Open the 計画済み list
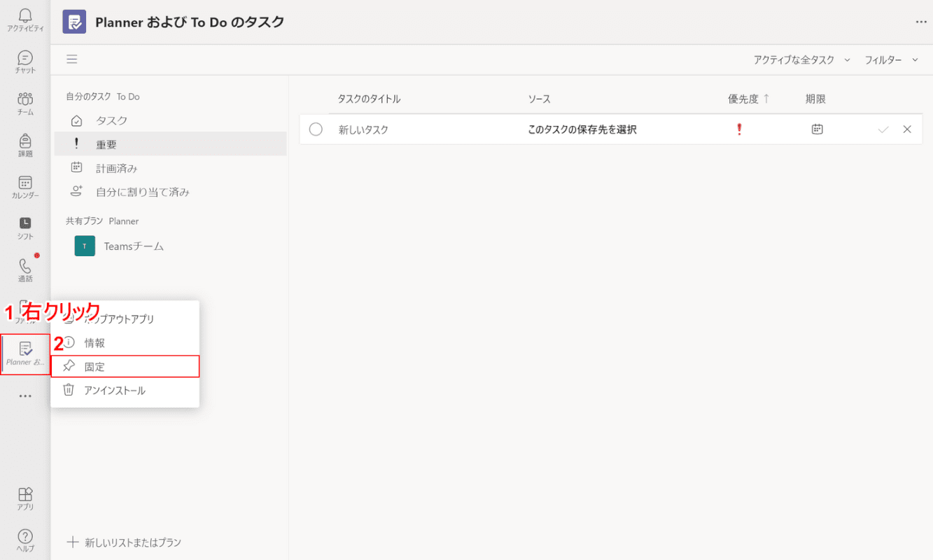The image size is (933, 560). [171, 168]
